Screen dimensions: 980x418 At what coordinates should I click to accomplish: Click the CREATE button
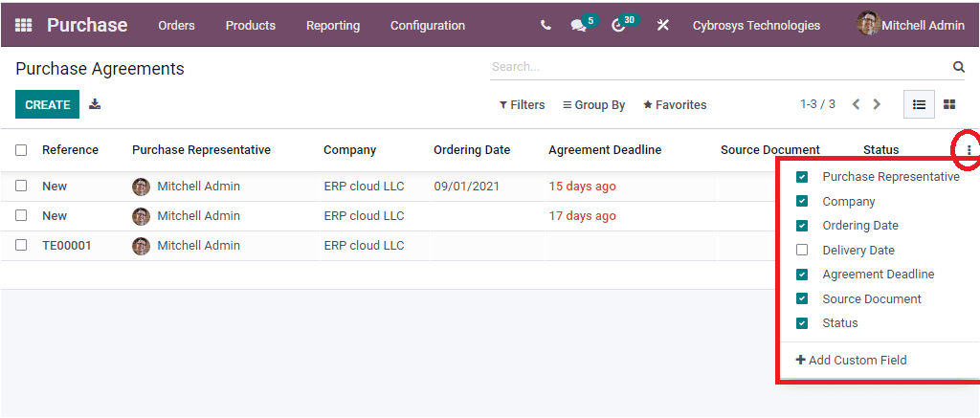click(x=47, y=104)
